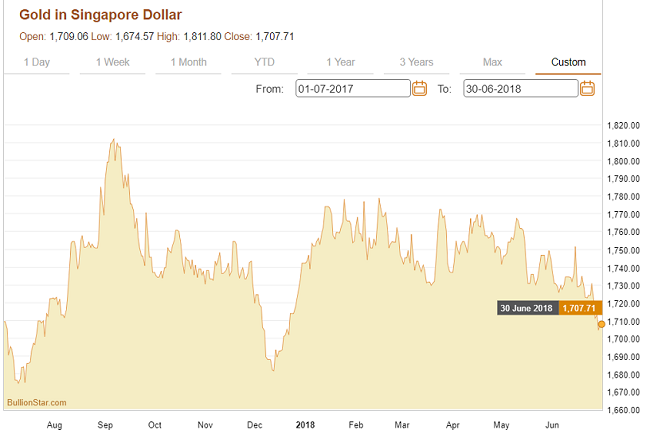Click the 30 June 2018 tooltip label
The width and height of the screenshot is (650, 433).
point(528,308)
